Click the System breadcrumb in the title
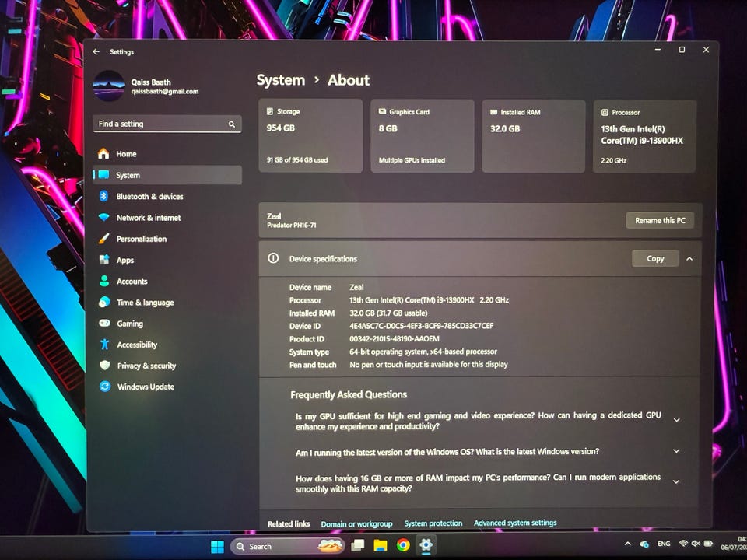747x560 pixels. point(281,80)
